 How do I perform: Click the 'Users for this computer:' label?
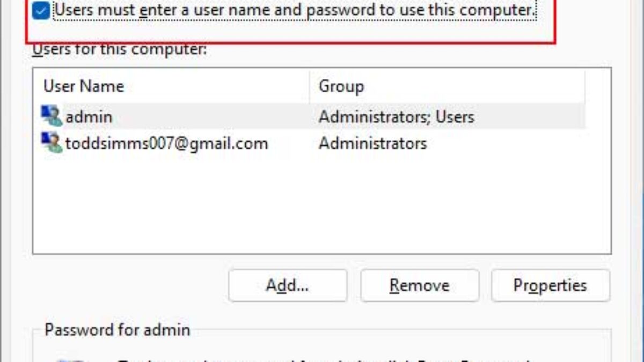[x=119, y=50]
